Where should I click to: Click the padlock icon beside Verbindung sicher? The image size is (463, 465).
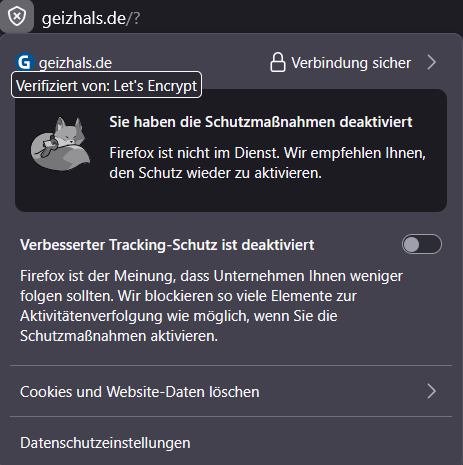277,62
